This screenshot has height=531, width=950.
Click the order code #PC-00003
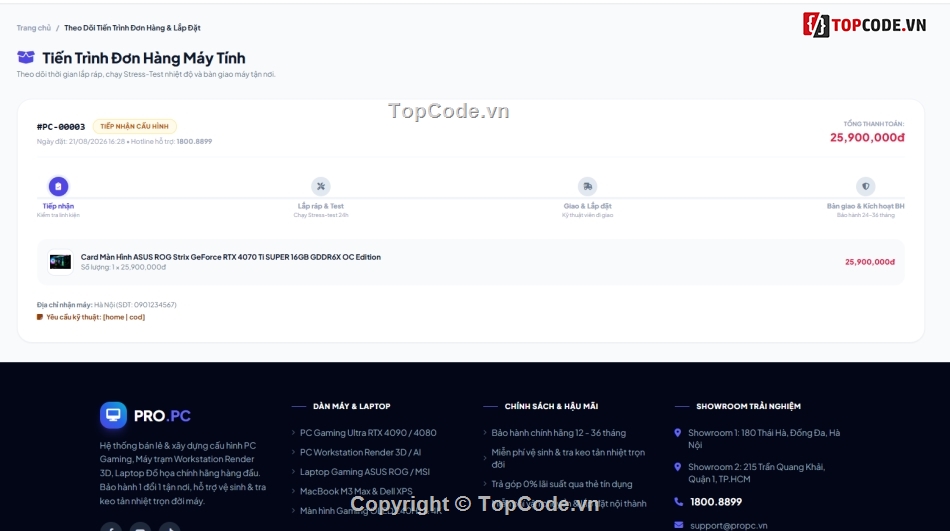pos(61,127)
